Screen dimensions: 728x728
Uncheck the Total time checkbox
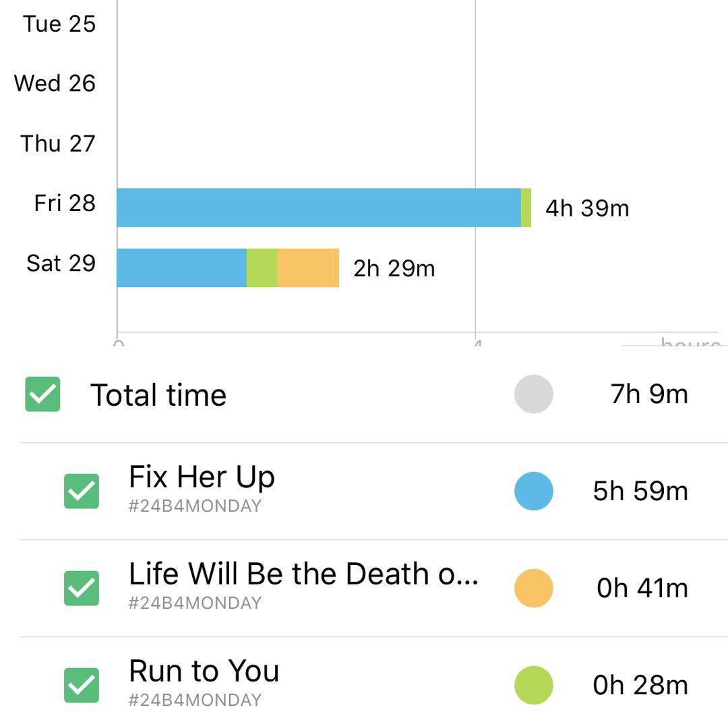pos(42,394)
